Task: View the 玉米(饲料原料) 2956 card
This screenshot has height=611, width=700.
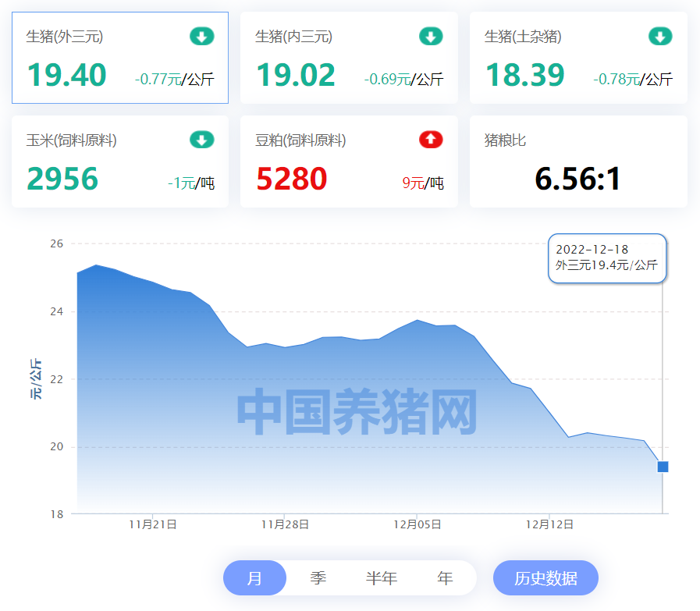Action: point(120,162)
